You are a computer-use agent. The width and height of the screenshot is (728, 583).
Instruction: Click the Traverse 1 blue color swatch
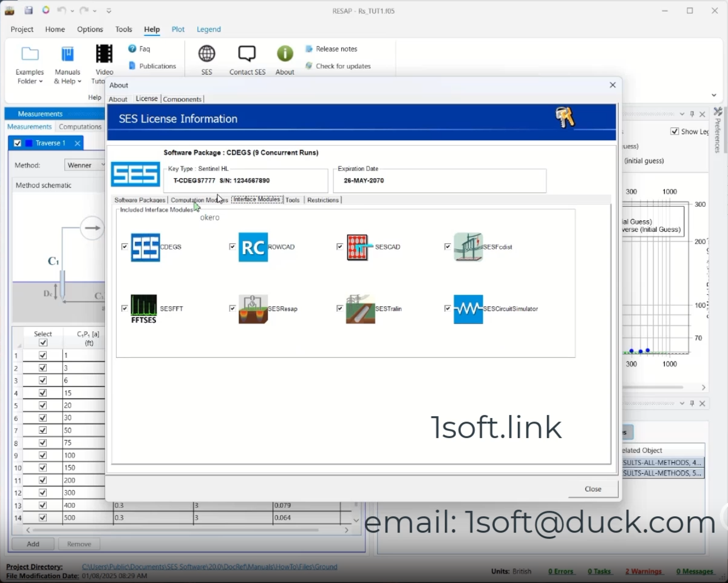(29, 143)
